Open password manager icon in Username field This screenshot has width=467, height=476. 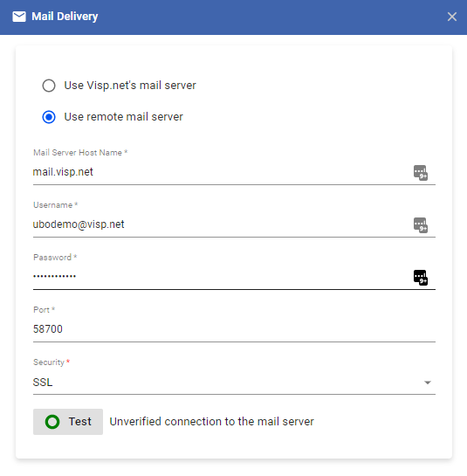pyautogui.click(x=421, y=225)
